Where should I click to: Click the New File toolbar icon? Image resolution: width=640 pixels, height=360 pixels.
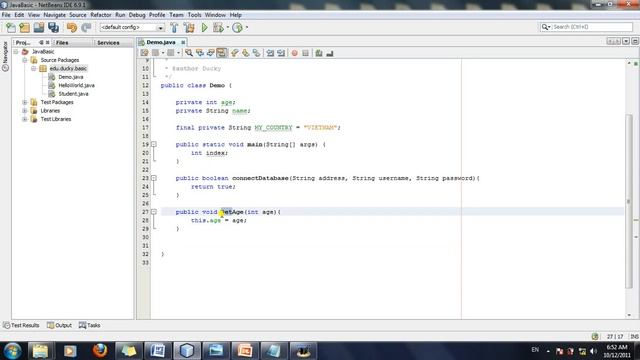point(11,27)
